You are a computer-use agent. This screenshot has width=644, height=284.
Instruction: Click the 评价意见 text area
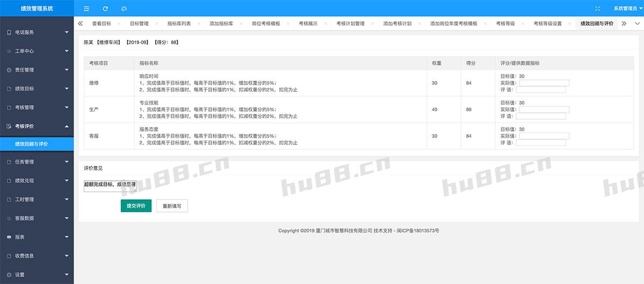[110, 186]
